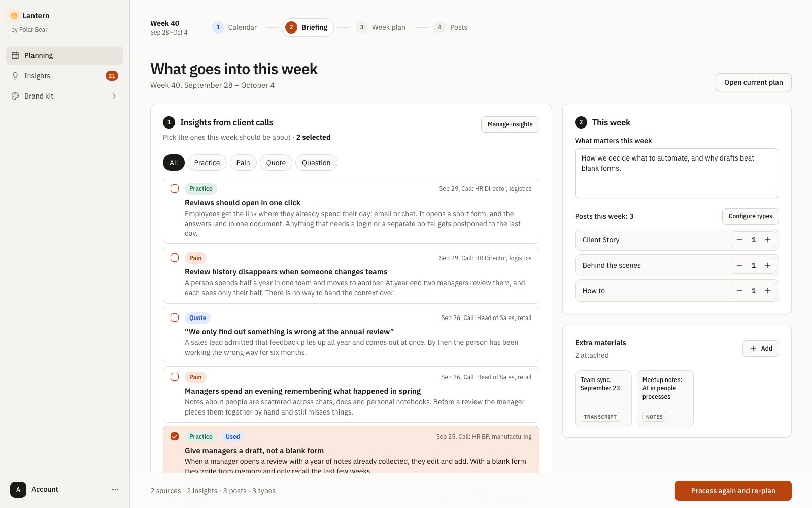The height and width of the screenshot is (508, 812).
Task: Go to step 4 Posts
Action: point(451,27)
